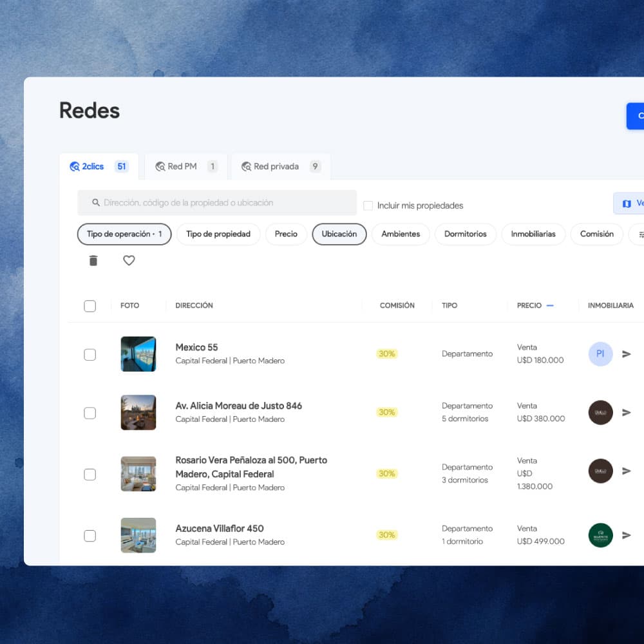Screen dimensions: 644x644
Task: Open the Tipo de propiedad filter
Action: pyautogui.click(x=218, y=234)
